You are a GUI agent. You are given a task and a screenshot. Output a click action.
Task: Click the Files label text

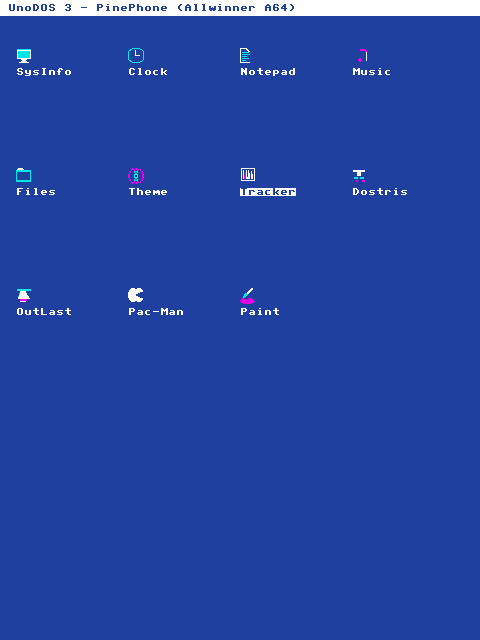click(x=36, y=192)
